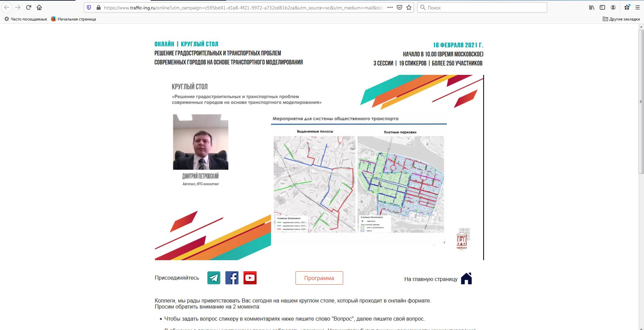Image resolution: width=644 pixels, height=330 pixels.
Task: Toggle the sidebar view
Action: [602, 7]
